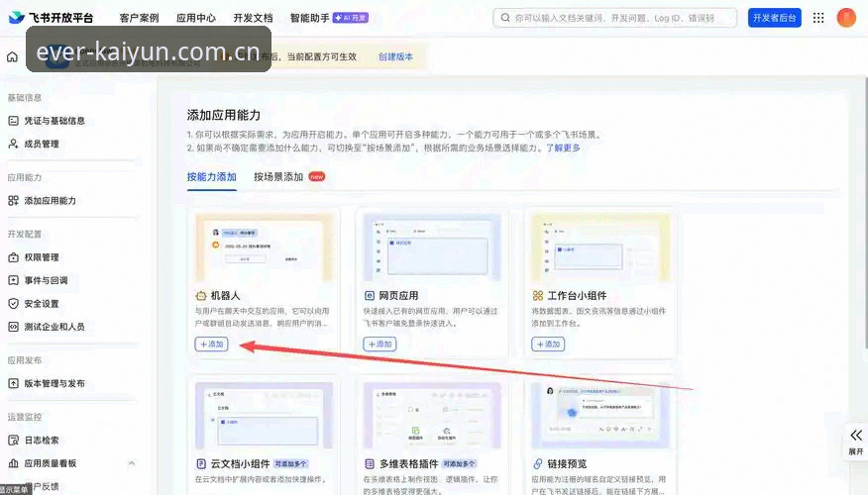Click the 安全设置 shield icon

(x=13, y=304)
